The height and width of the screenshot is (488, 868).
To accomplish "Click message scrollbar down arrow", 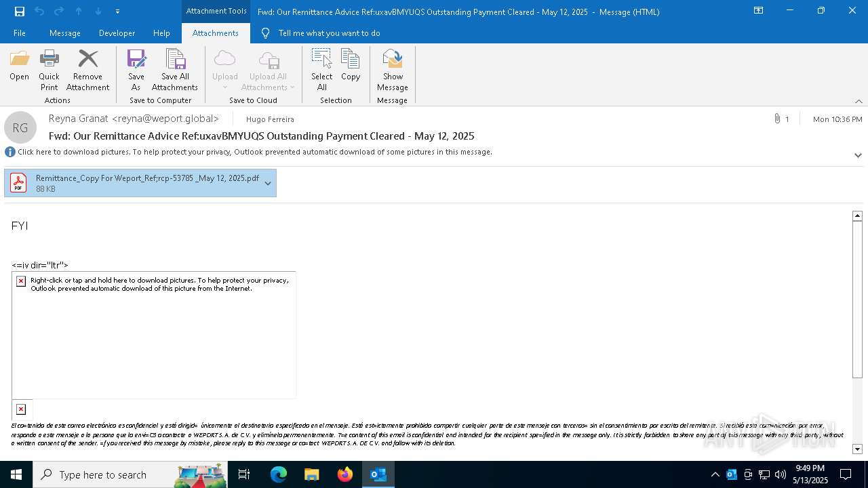I will tap(857, 449).
